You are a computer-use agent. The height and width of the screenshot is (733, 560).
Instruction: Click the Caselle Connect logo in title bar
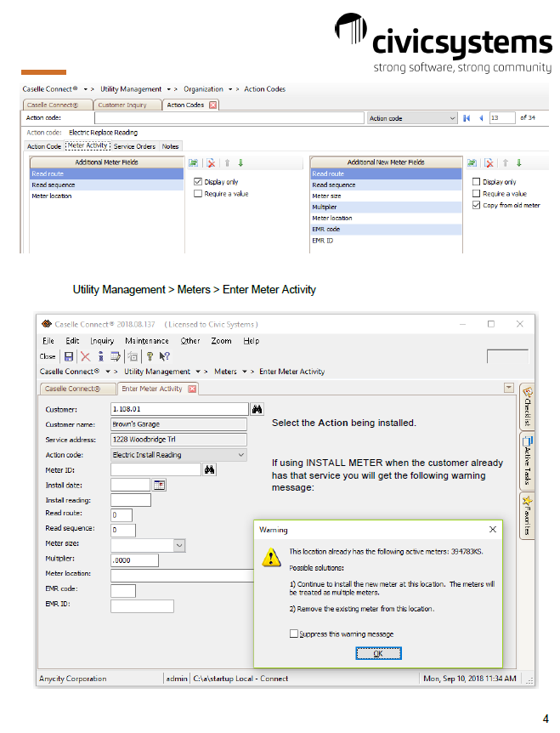coord(46,324)
